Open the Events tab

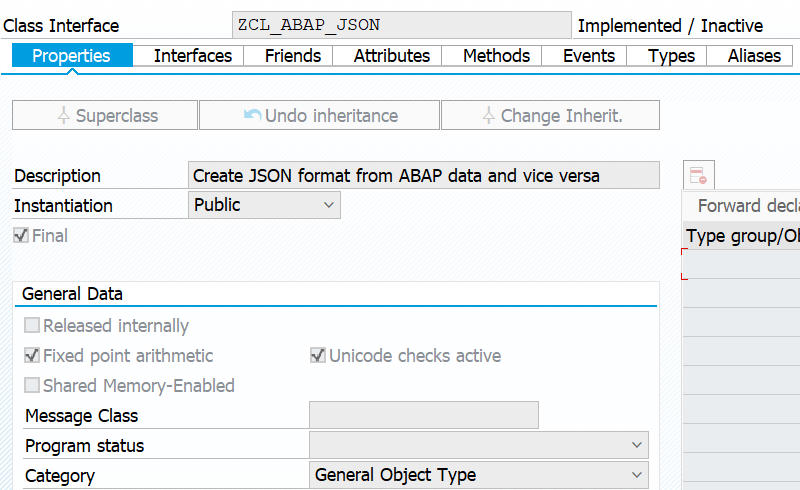click(589, 55)
